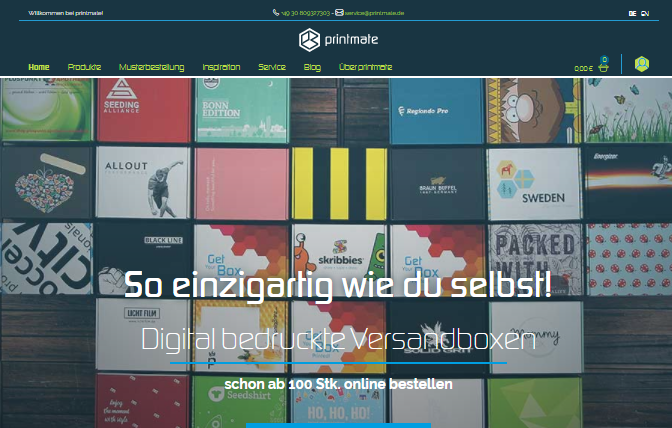Expand the Inspiration menu
The image size is (672, 428).
coord(221,67)
